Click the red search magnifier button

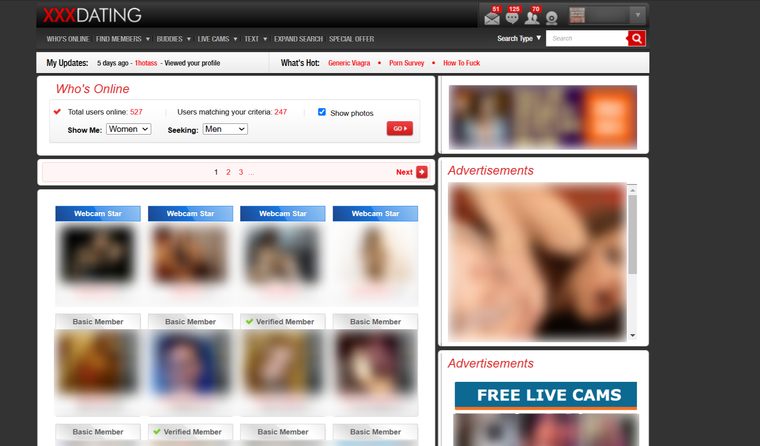pyautogui.click(x=636, y=38)
